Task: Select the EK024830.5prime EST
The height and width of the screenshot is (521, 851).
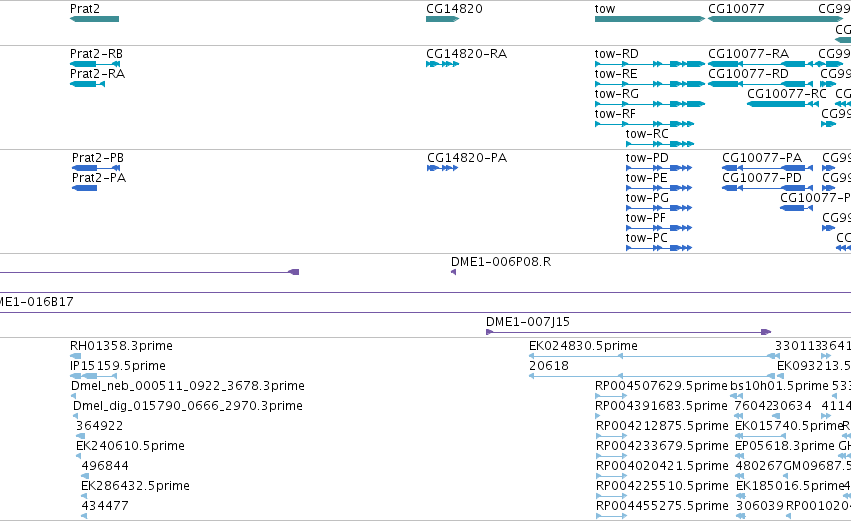Action: (x=655, y=357)
